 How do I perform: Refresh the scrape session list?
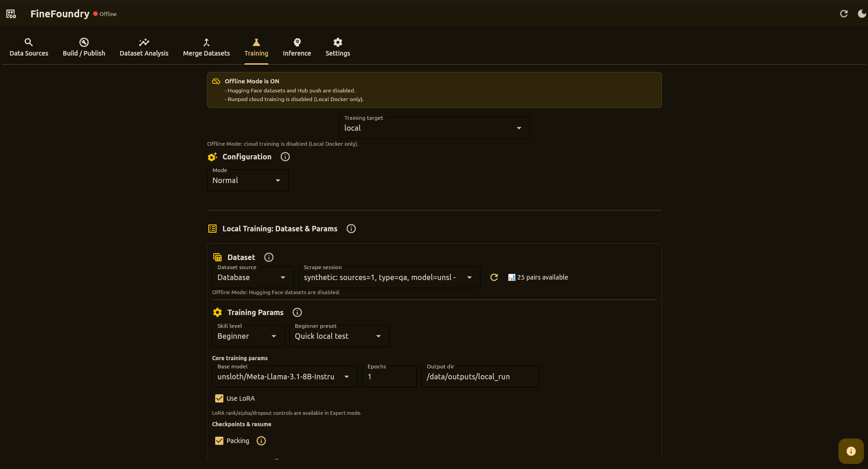pos(494,277)
